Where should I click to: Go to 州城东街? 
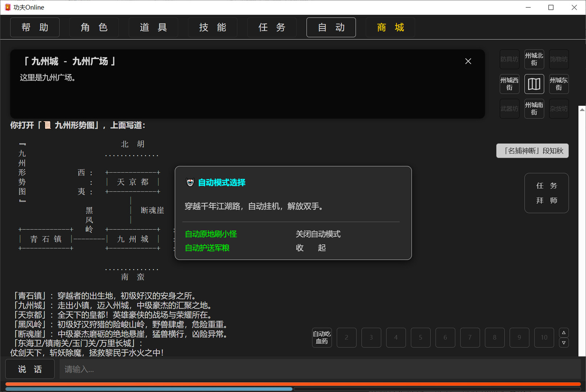[x=558, y=84]
